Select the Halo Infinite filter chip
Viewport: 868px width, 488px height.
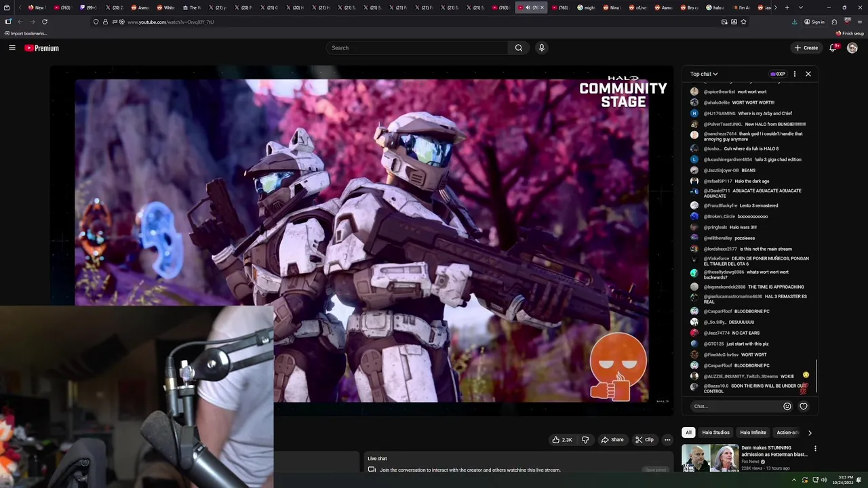click(753, 432)
